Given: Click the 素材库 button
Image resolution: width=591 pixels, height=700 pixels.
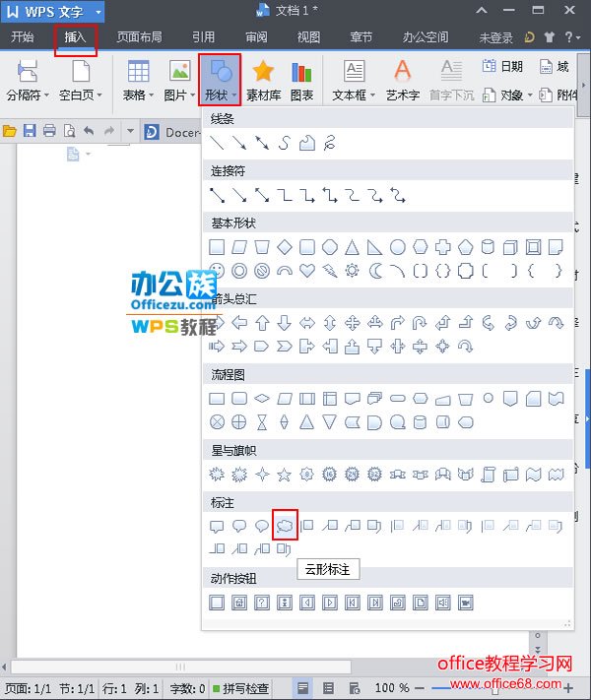Looking at the screenshot, I should 264,80.
